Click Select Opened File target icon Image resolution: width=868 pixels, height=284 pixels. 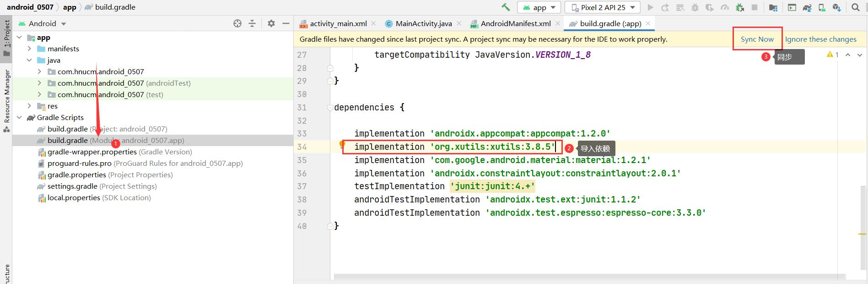[x=237, y=23]
